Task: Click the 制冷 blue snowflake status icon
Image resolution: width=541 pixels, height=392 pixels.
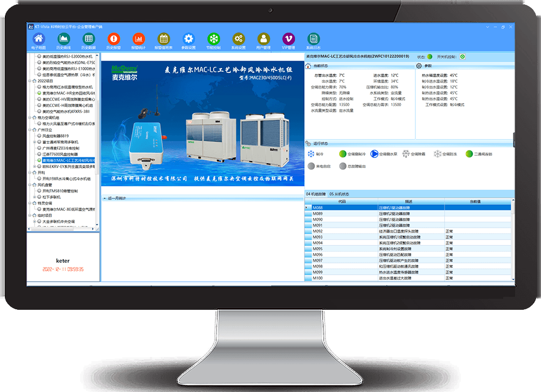Action: [x=311, y=154]
